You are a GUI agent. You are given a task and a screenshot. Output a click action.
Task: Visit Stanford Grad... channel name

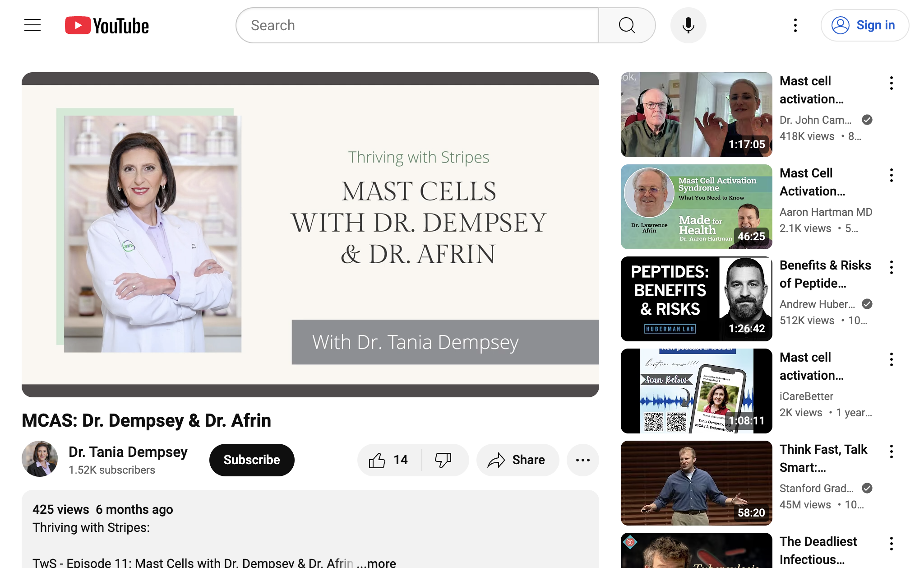[x=816, y=488]
